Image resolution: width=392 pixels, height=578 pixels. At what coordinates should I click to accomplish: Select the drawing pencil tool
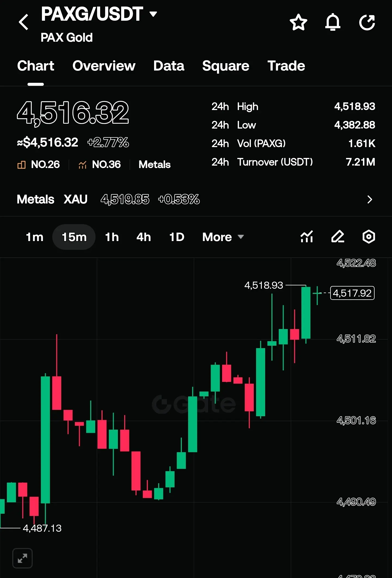pyautogui.click(x=338, y=236)
